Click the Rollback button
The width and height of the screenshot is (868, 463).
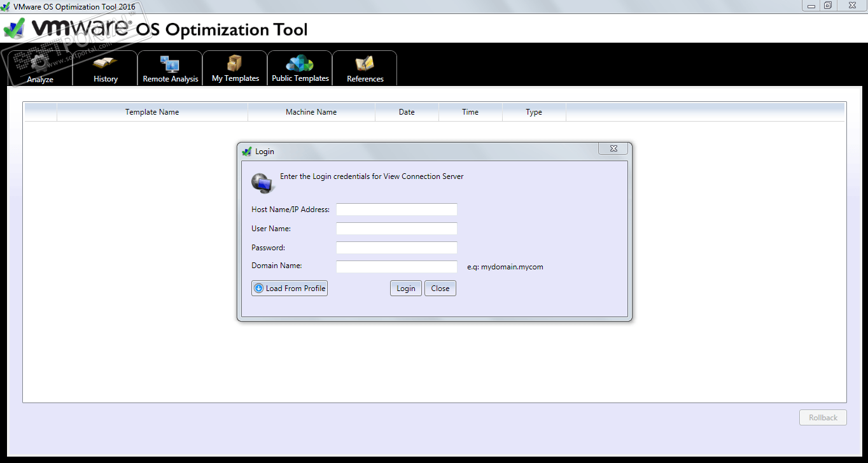pyautogui.click(x=823, y=418)
